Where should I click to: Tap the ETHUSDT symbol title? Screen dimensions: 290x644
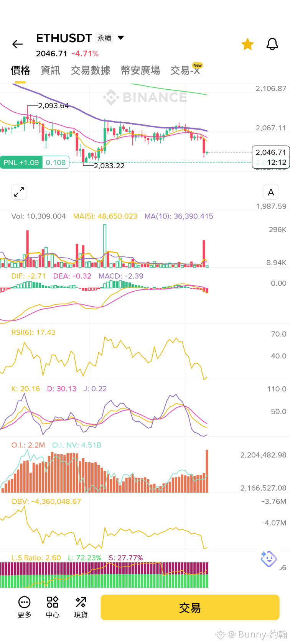click(64, 38)
